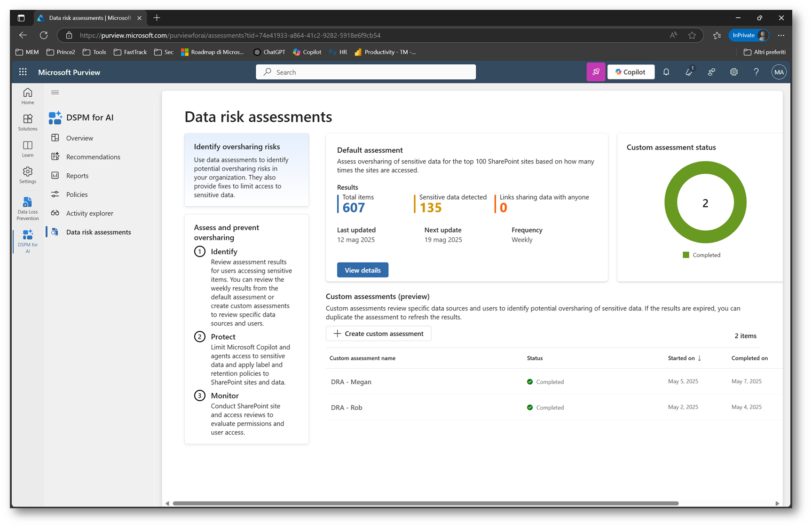Open Overview page in DSPM menu
812x528 pixels.
(x=79, y=138)
